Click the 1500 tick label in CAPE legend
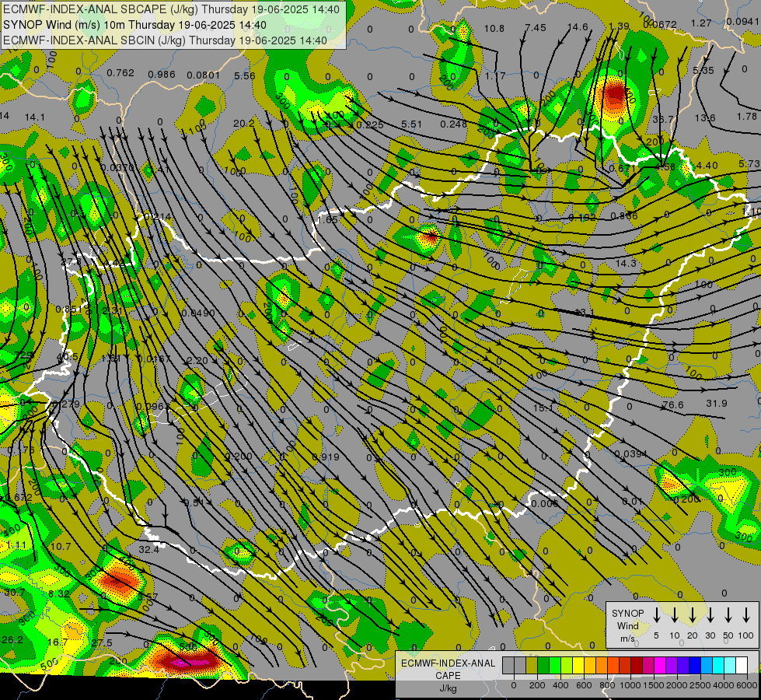Viewport: 761px width, 700px height. click(x=653, y=685)
